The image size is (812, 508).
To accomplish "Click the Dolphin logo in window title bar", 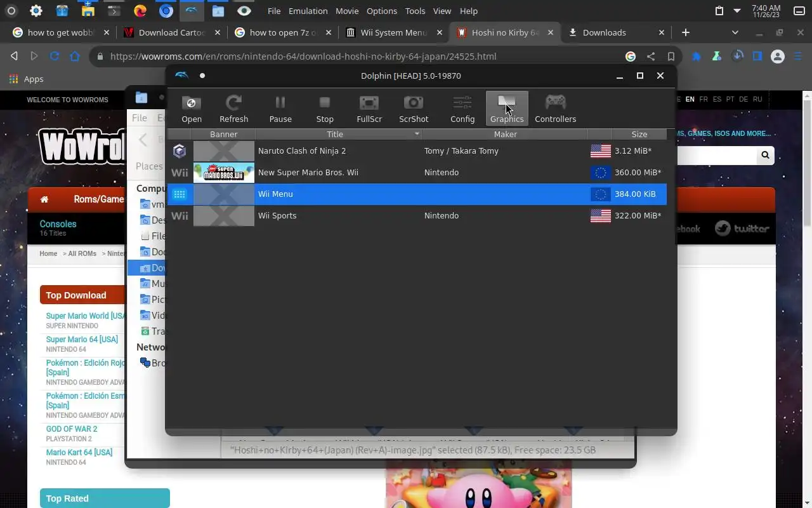I will (x=181, y=76).
